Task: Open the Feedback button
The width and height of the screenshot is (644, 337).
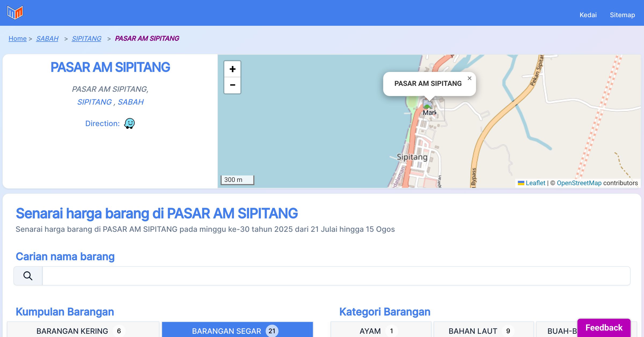Action: [x=604, y=327]
